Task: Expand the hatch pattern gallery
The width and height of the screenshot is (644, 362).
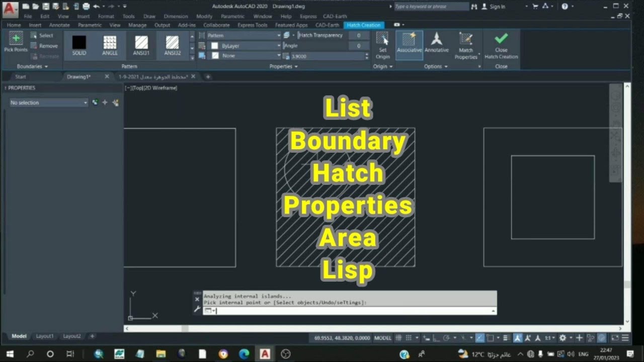Action: coord(192,57)
